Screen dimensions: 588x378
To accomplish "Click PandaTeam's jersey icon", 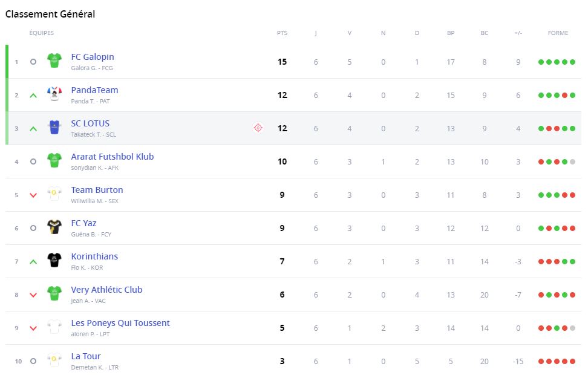I will (54, 94).
